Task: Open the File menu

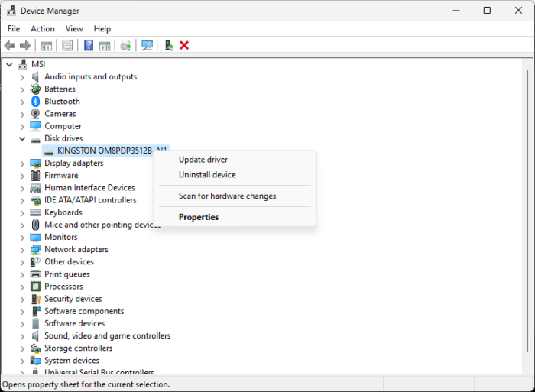Action: coord(14,29)
